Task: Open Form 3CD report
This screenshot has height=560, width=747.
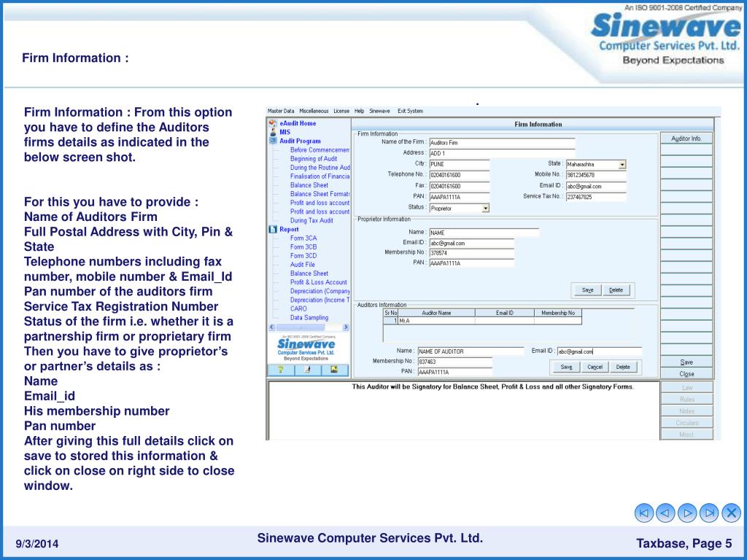Action: (x=303, y=256)
